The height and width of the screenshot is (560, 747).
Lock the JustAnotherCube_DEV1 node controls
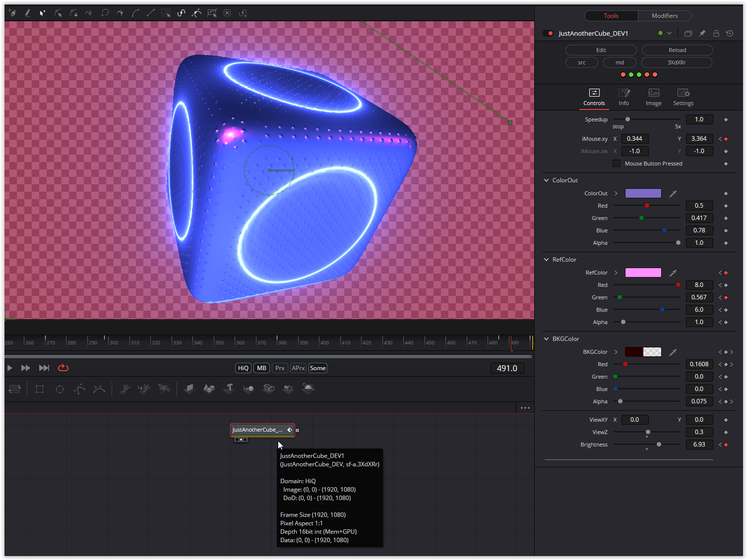[x=716, y=33]
